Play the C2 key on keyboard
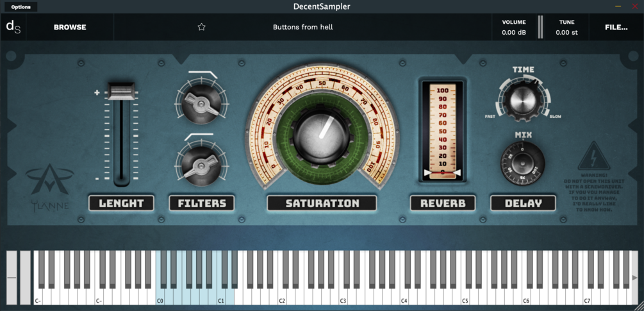Screen dimensions: 644x311 coord(282,298)
